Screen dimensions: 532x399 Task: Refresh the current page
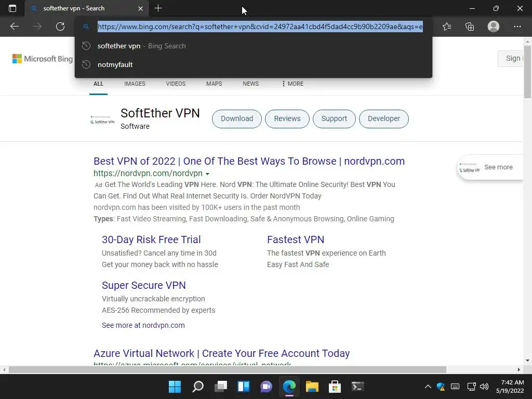pyautogui.click(x=60, y=26)
